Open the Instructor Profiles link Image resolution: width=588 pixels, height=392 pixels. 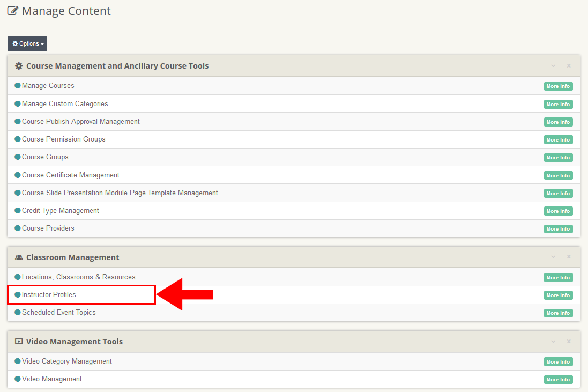coord(49,295)
